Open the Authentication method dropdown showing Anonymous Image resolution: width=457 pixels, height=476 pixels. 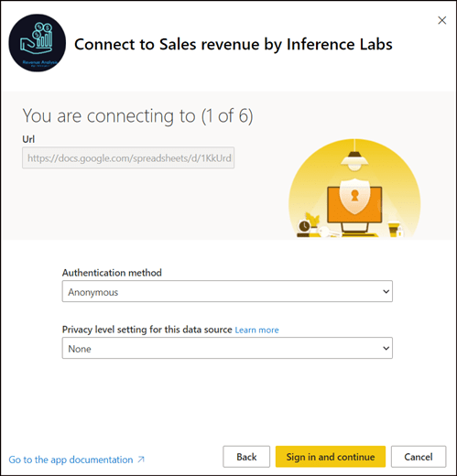tap(227, 291)
